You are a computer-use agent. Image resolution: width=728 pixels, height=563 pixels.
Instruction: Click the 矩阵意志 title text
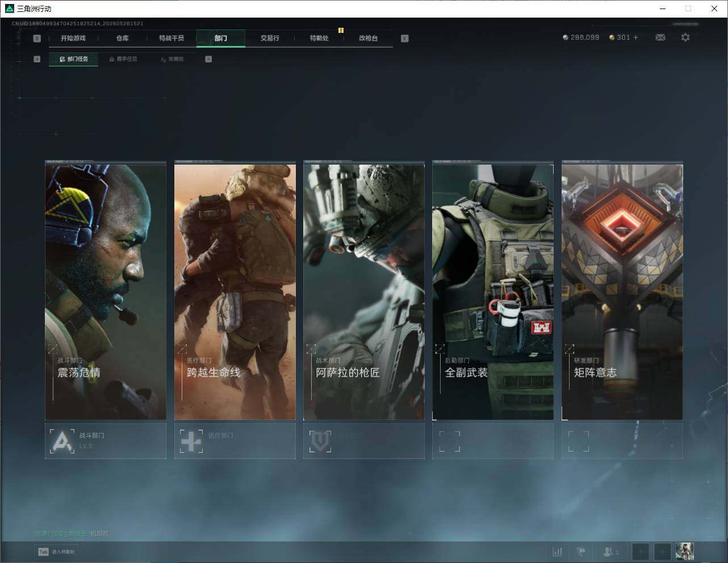point(595,373)
